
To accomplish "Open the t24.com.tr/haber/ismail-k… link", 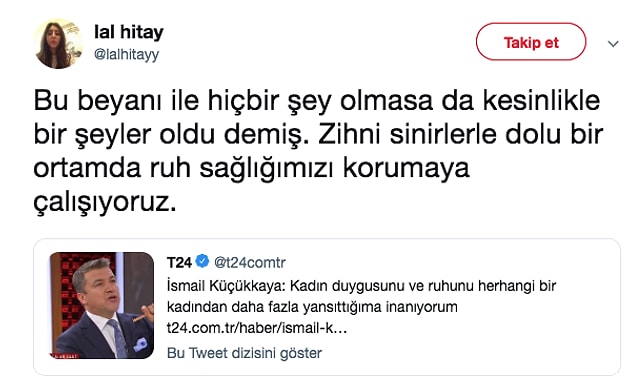I will [x=257, y=328].
